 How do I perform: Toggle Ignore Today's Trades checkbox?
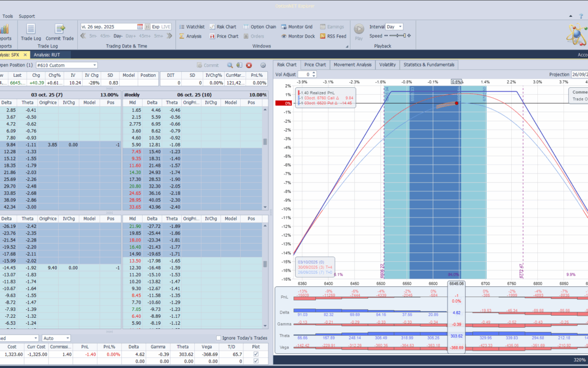tap(219, 338)
